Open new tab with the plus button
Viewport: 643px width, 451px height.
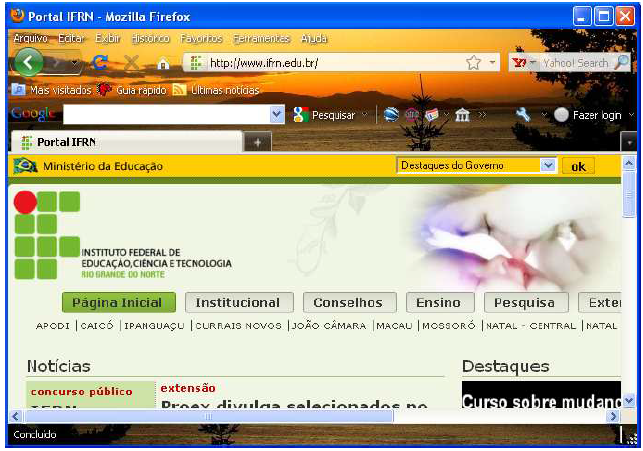[257, 142]
